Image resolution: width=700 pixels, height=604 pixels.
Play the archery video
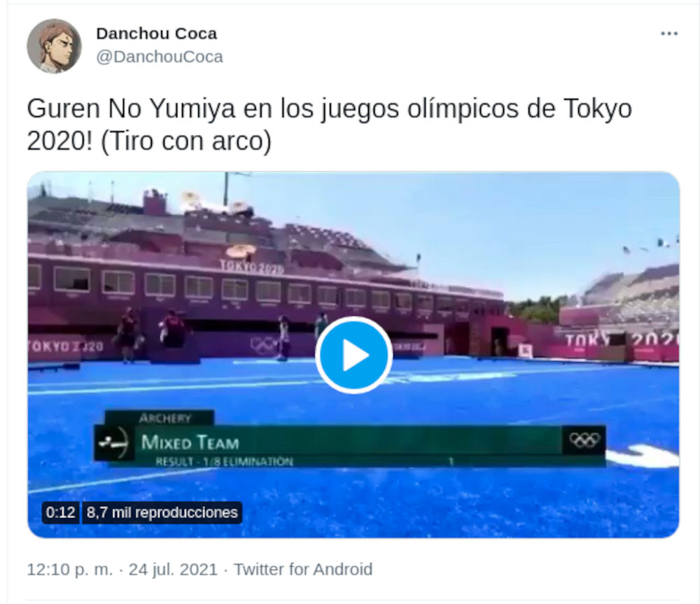tap(354, 356)
